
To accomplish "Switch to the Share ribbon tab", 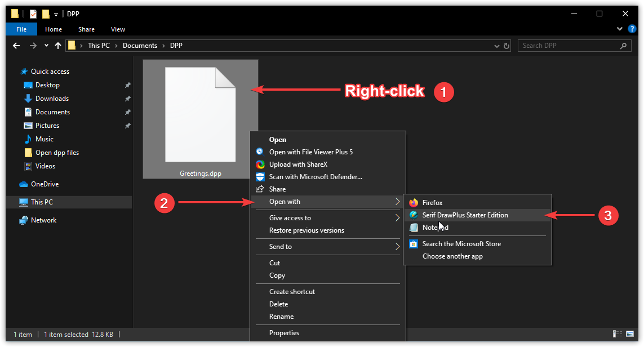I will click(x=86, y=29).
